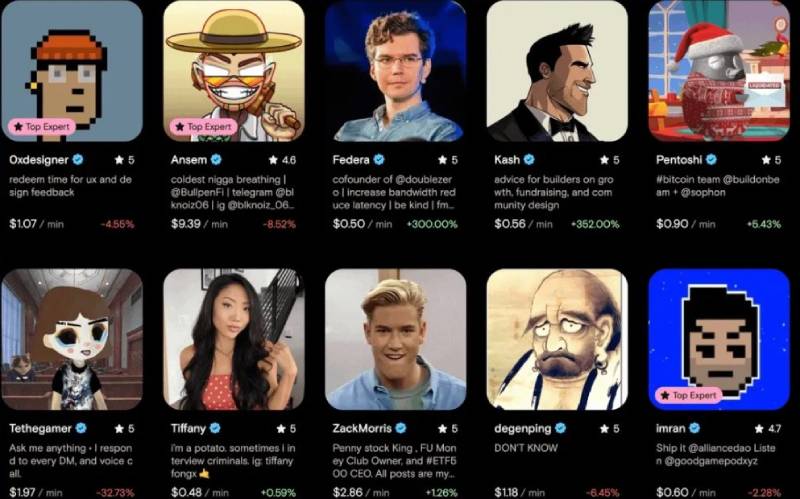800x499 pixels.
Task: Click Federa's +300.00% price change
Action: click(x=432, y=224)
